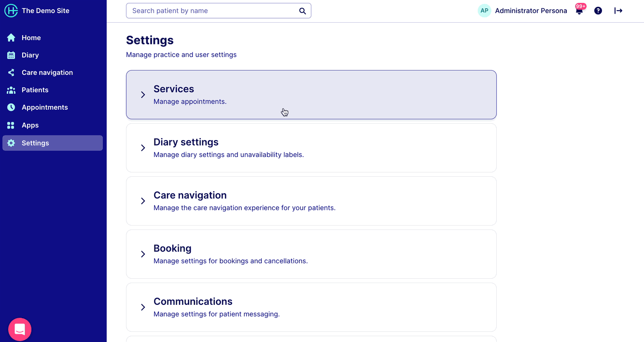The height and width of the screenshot is (342, 644).
Task: Expand the Care navigation settings chevron
Action: point(143,201)
